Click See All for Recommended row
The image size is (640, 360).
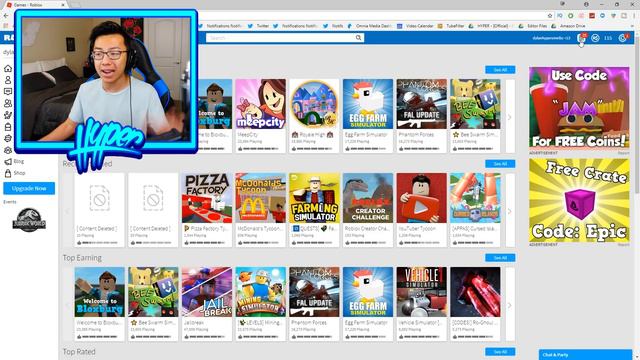tap(500, 164)
